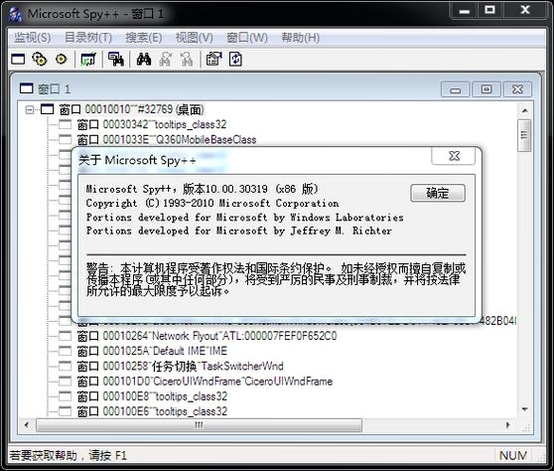Select the Network Flyout window tree entry
The image size is (554, 471).
click(x=207, y=336)
